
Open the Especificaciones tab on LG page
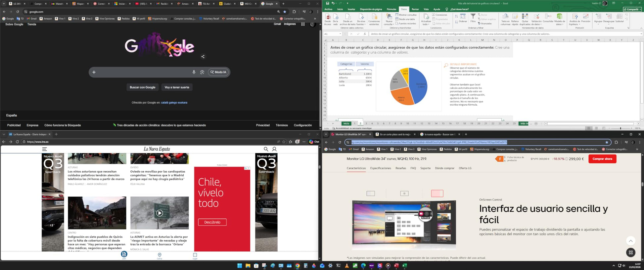381,168
